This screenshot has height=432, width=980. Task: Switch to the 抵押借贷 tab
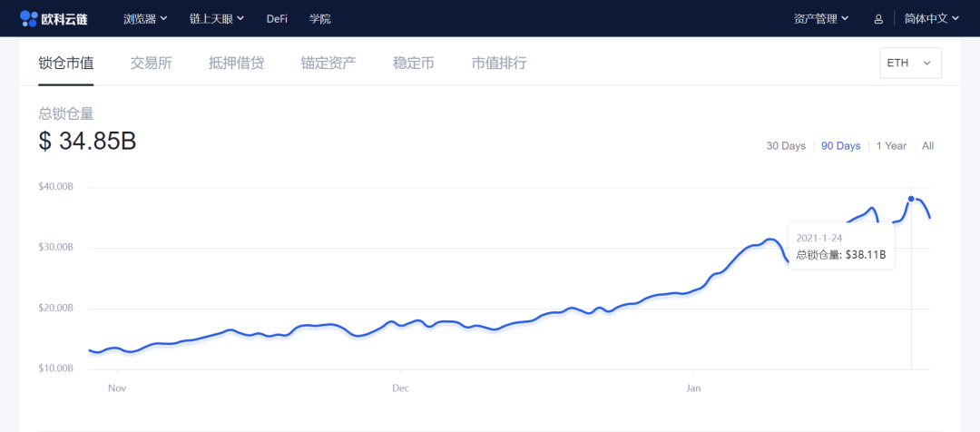[236, 63]
